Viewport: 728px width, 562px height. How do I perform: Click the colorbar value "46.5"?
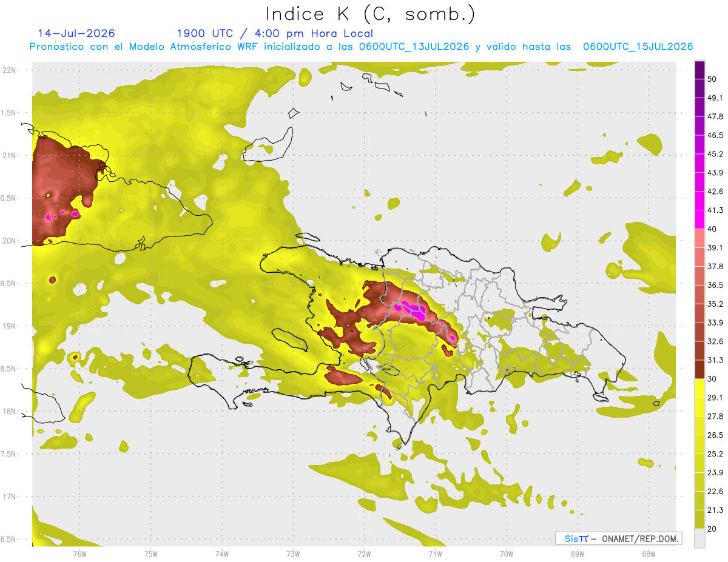[x=715, y=135]
